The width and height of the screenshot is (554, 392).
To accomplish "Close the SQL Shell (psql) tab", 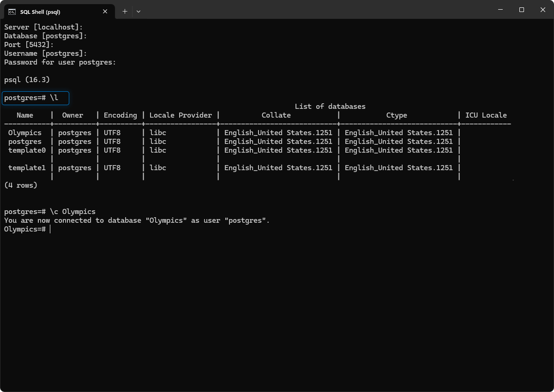I will tap(105, 11).
